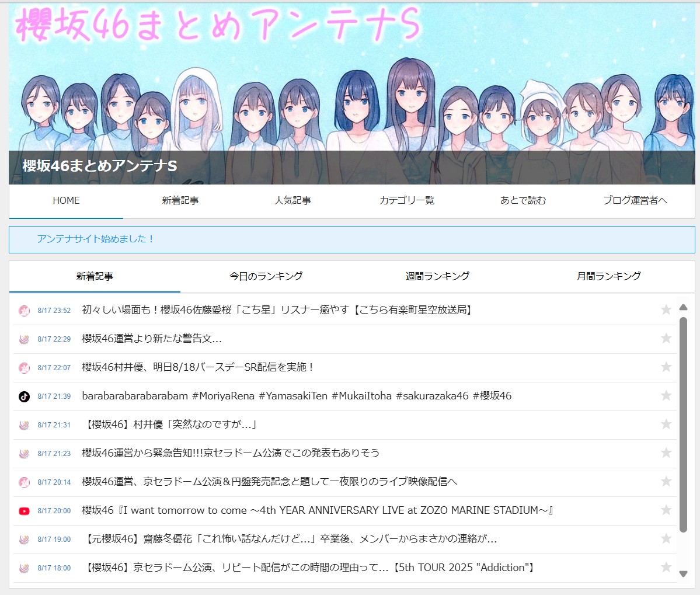700x595 pixels.
Task: Click source icon of 8/17 21:23 article
Action: 24,454
